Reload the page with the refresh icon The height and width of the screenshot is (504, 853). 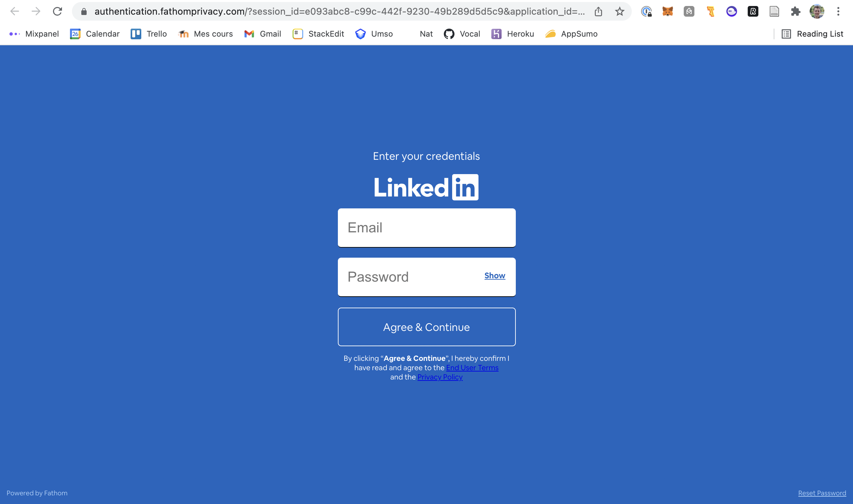(57, 11)
